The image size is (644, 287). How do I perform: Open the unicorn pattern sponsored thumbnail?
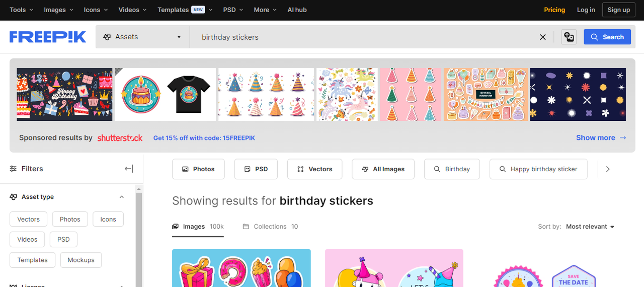[x=347, y=95]
